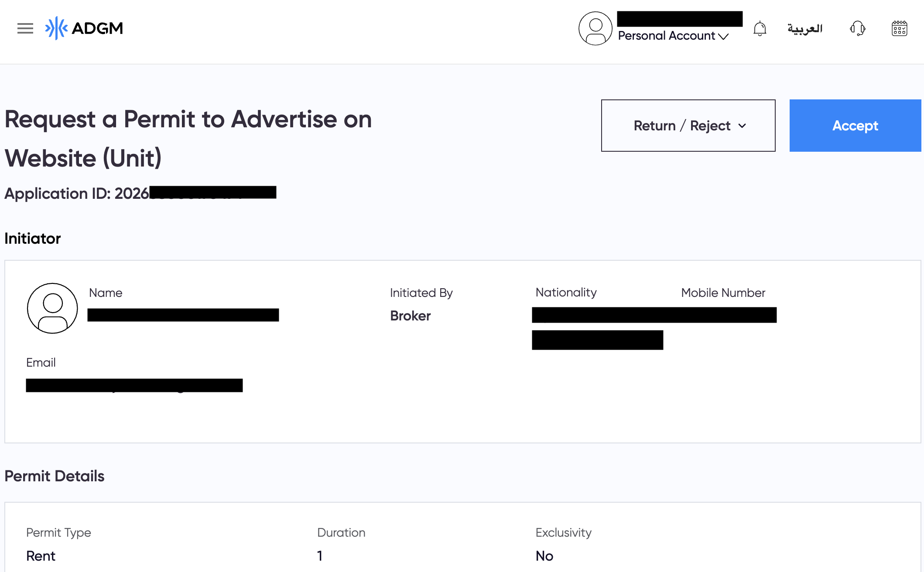
Task: Click the support headset icon
Action: pyautogui.click(x=857, y=28)
